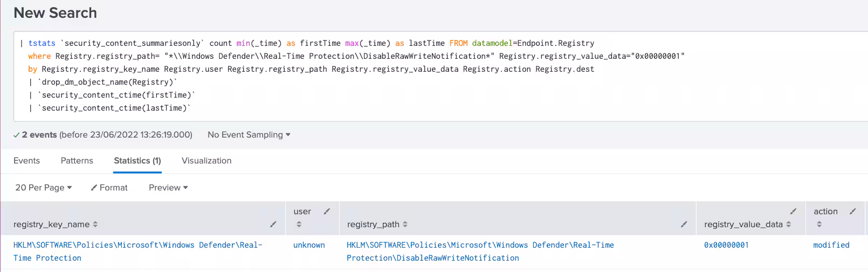Click the pencil icon in action column
Screen dimensions: 868x272
(852, 212)
